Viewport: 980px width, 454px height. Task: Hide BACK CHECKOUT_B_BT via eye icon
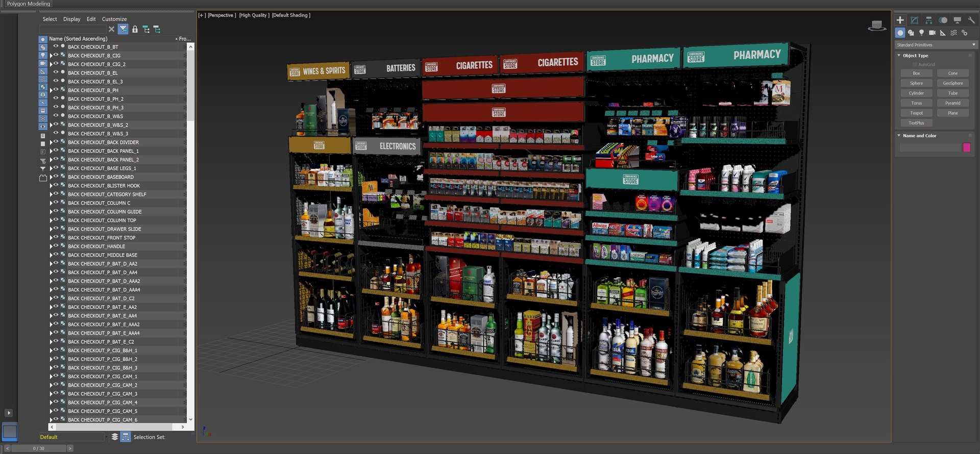(56, 46)
